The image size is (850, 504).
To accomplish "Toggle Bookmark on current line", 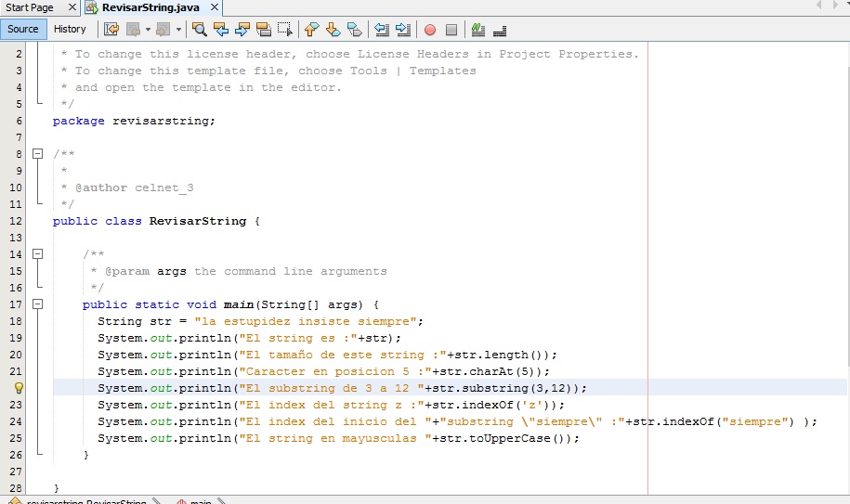I will (354, 30).
